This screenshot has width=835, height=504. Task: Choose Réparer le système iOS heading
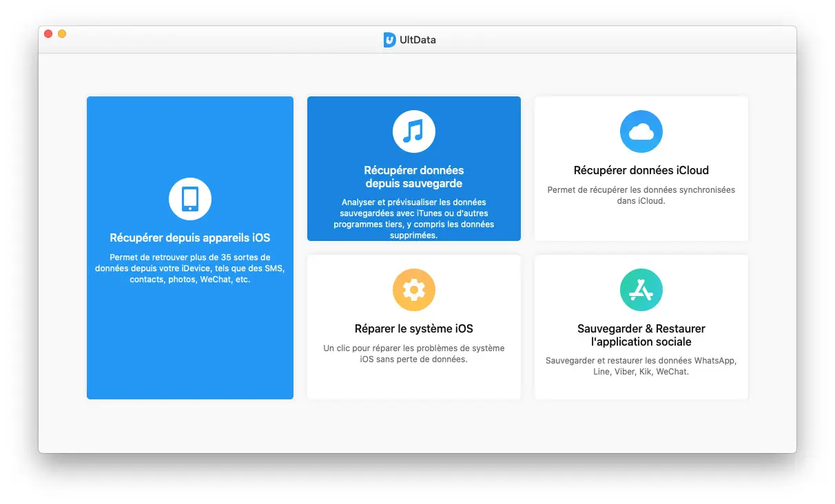(414, 329)
